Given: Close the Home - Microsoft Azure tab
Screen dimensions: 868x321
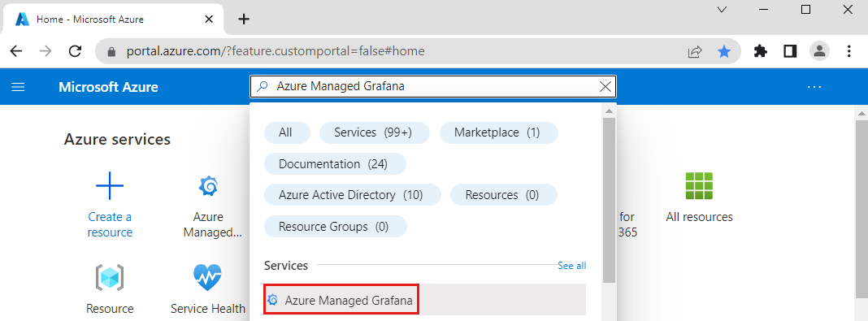Looking at the screenshot, I should point(209,20).
